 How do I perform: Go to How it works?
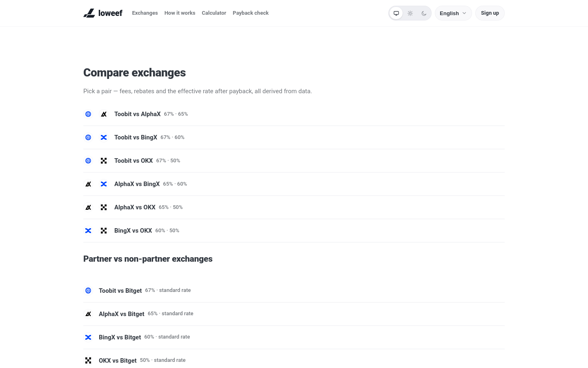180,13
